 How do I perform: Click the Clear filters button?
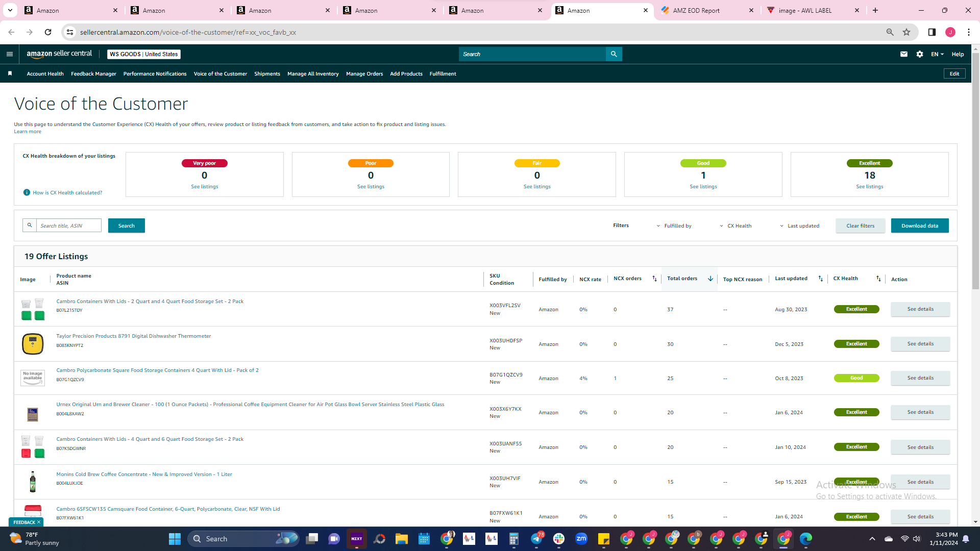[x=861, y=226]
